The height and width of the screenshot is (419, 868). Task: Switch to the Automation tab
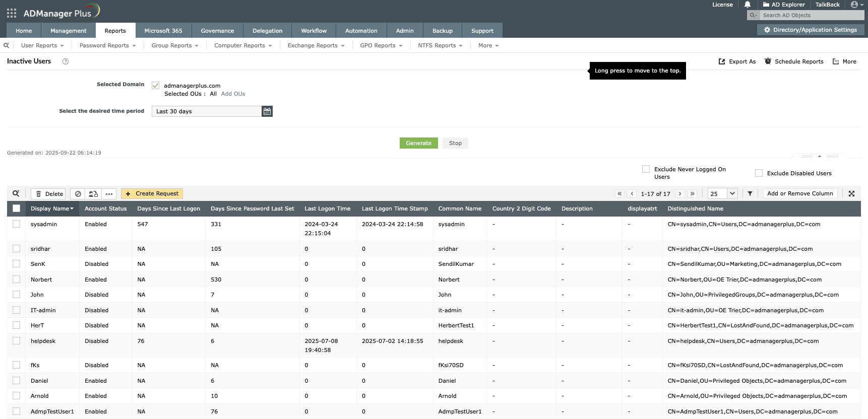click(361, 31)
